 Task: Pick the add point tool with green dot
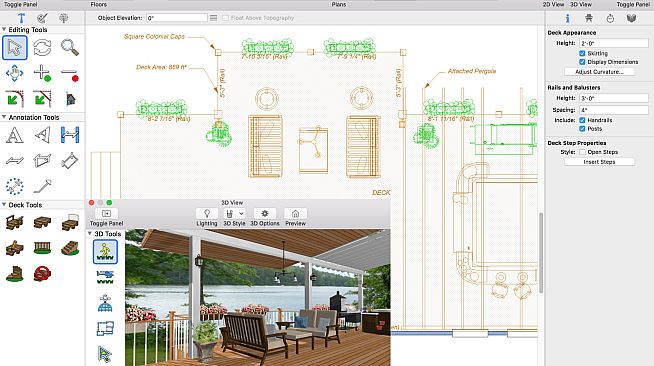tap(42, 73)
